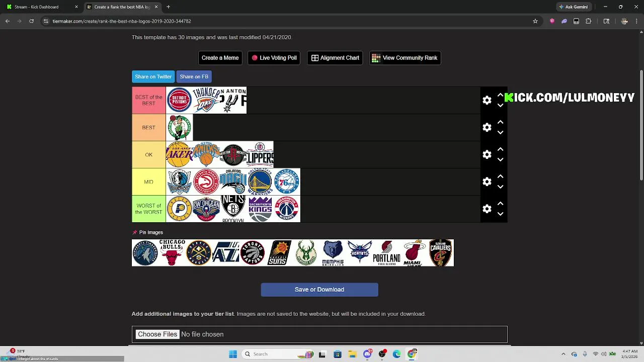Image resolution: width=644 pixels, height=362 pixels.
Task: Select the Philadelphia 76ers logo
Action: click(287, 182)
